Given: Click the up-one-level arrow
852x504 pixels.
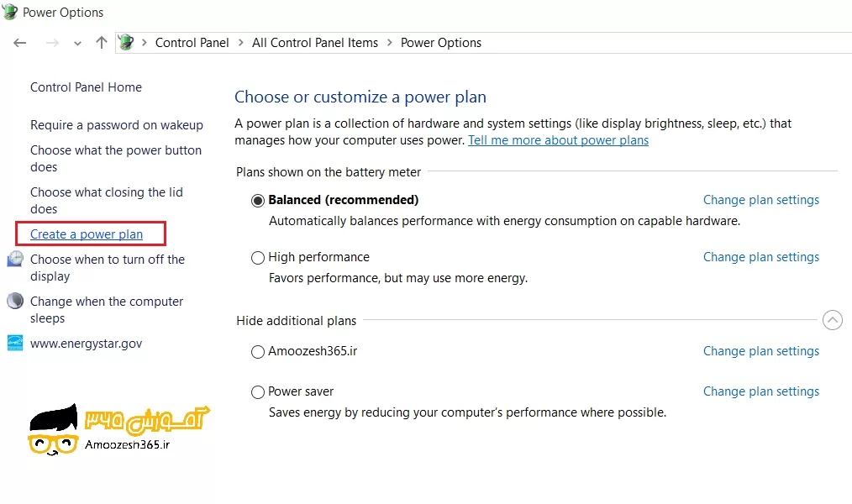Looking at the screenshot, I should pyautogui.click(x=100, y=42).
